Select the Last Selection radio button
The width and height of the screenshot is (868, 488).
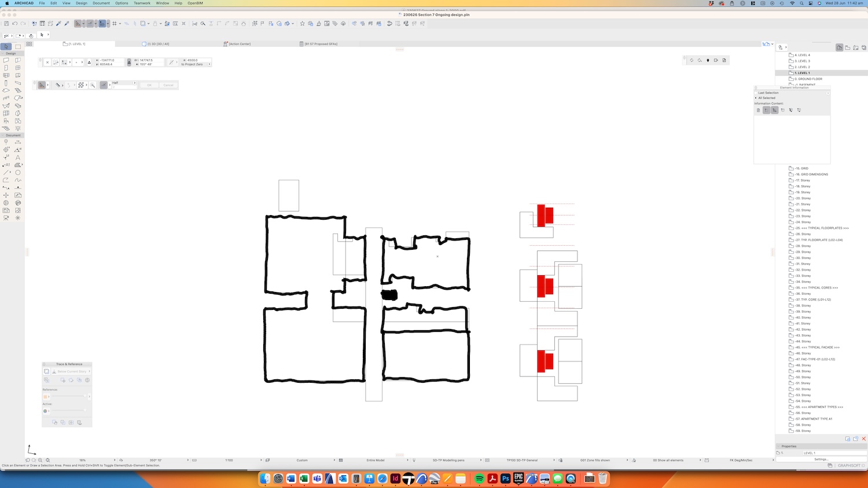(x=756, y=93)
